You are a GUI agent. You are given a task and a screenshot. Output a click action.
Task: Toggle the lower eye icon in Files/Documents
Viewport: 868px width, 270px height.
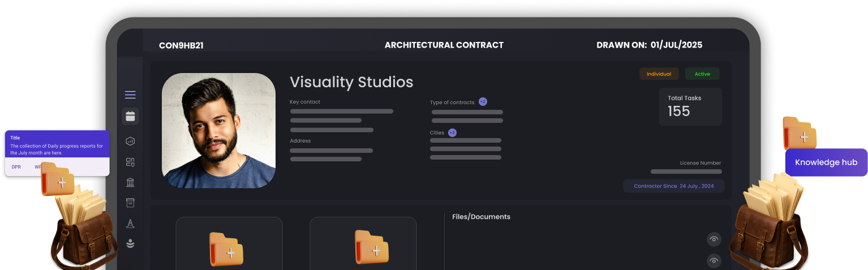click(714, 261)
